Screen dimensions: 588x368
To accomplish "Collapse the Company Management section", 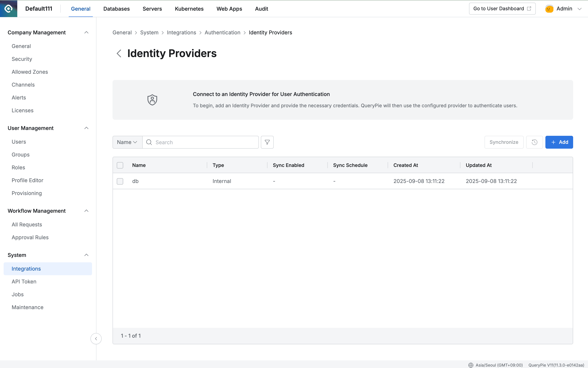I will (86, 32).
